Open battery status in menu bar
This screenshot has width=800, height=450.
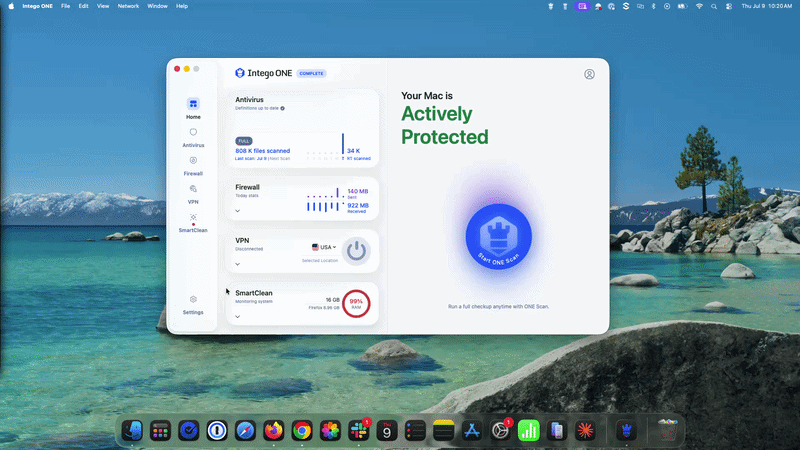(682, 6)
